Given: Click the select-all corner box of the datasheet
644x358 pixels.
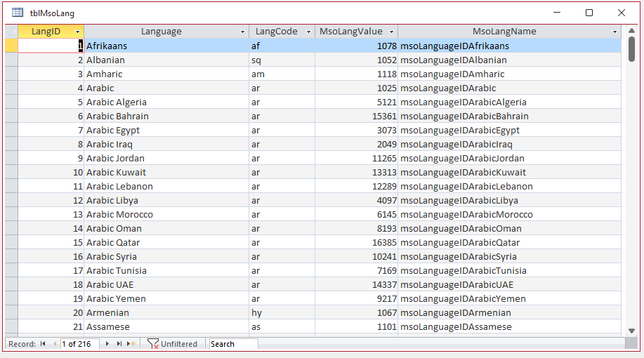Looking at the screenshot, I should point(11,32).
